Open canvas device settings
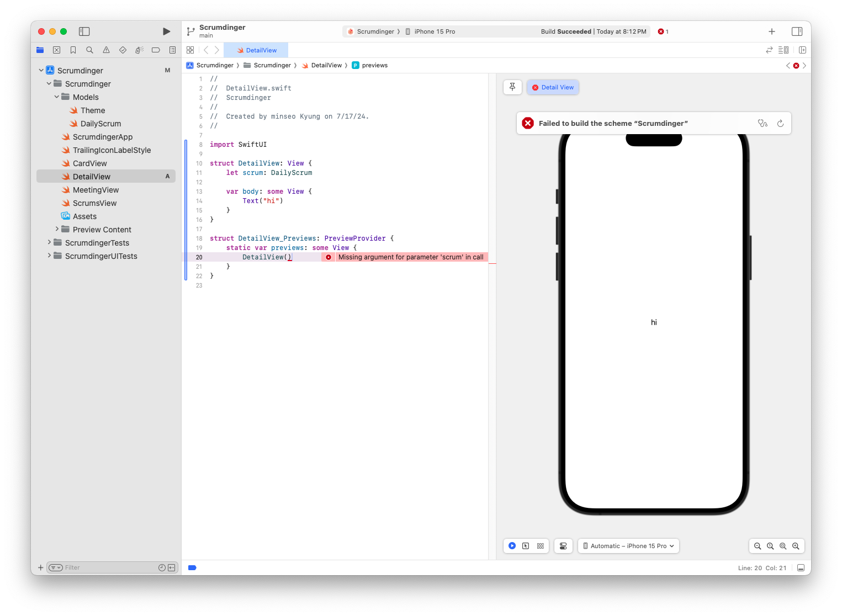842x616 pixels. [563, 546]
